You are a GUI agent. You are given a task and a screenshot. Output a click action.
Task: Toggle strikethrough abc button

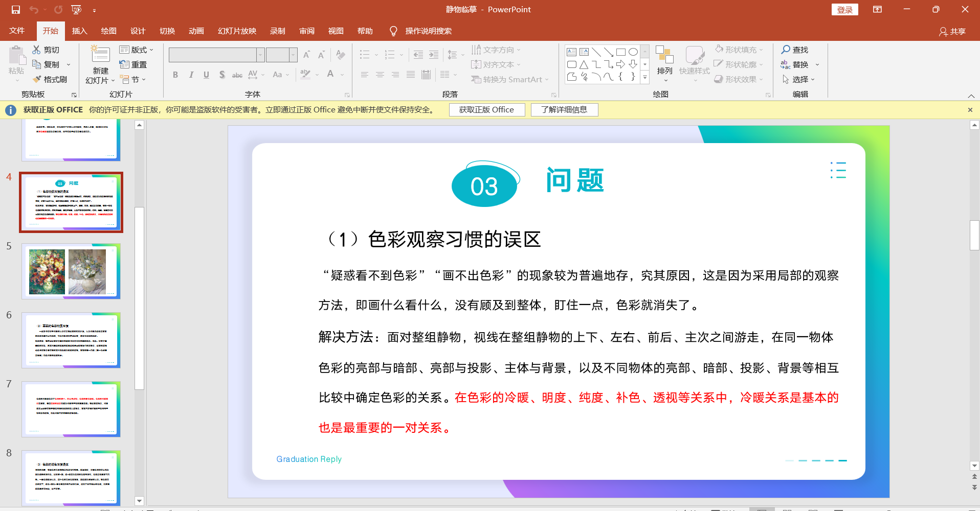[x=237, y=75]
